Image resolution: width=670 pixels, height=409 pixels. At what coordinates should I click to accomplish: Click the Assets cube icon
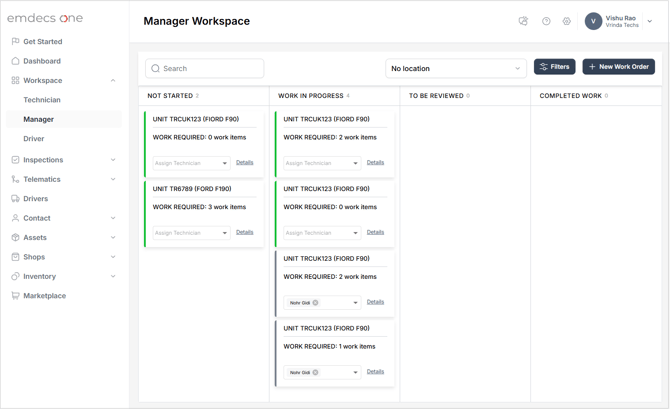coord(15,238)
